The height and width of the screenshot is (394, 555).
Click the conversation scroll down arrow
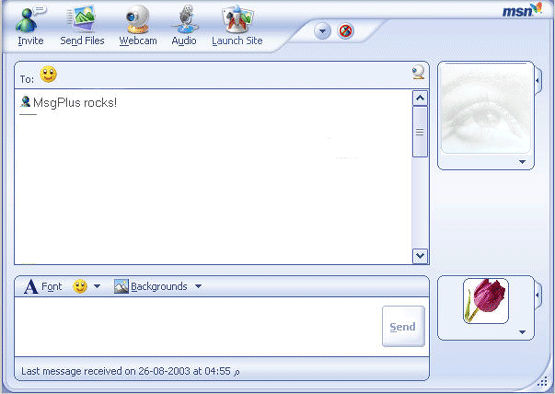(x=420, y=256)
